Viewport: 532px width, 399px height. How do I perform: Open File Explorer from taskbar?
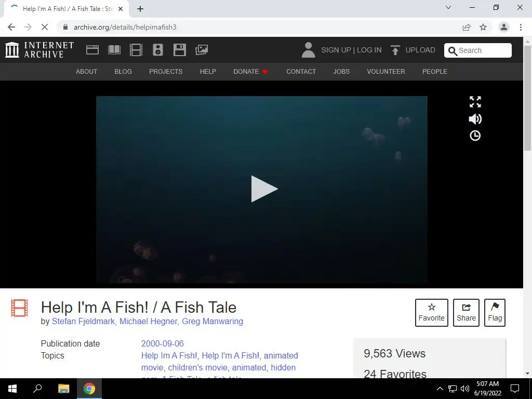[63, 389]
